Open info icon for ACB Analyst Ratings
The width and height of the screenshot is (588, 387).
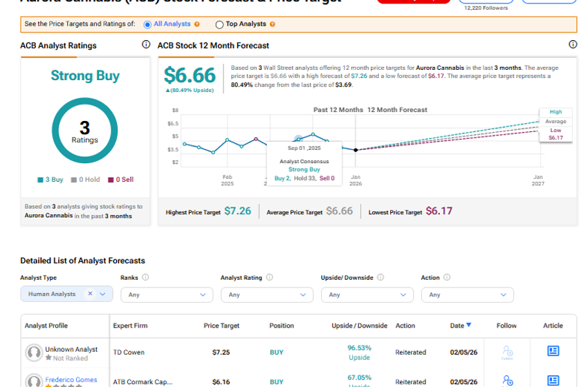tap(146, 44)
